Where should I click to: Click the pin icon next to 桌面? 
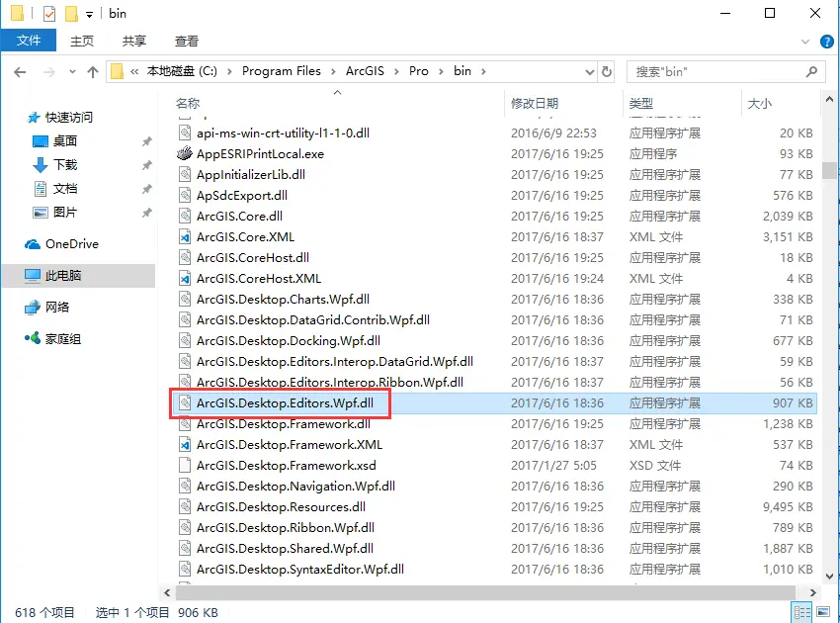point(146,141)
